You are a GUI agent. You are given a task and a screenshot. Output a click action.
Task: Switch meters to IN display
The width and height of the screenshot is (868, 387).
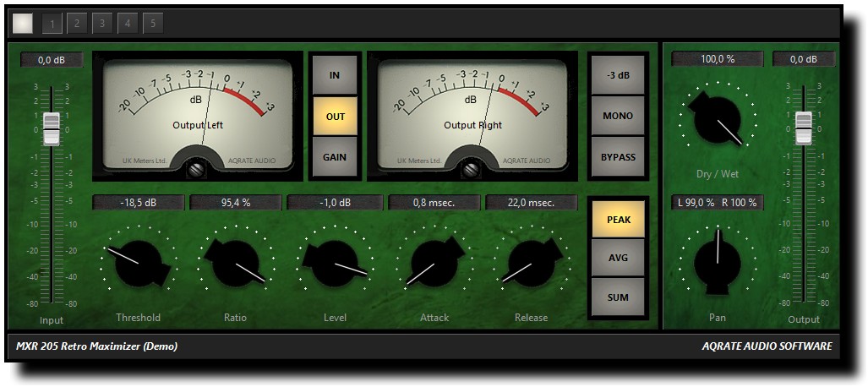click(x=335, y=75)
